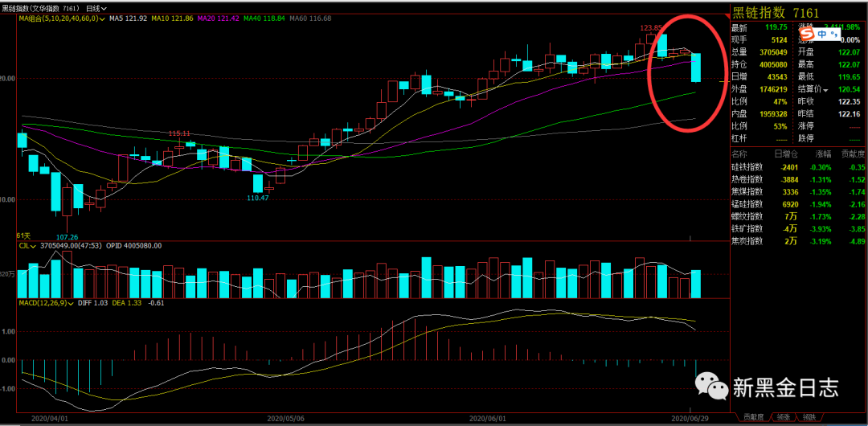
Task: Click the MA10 121.86 label
Action: pyautogui.click(x=171, y=18)
